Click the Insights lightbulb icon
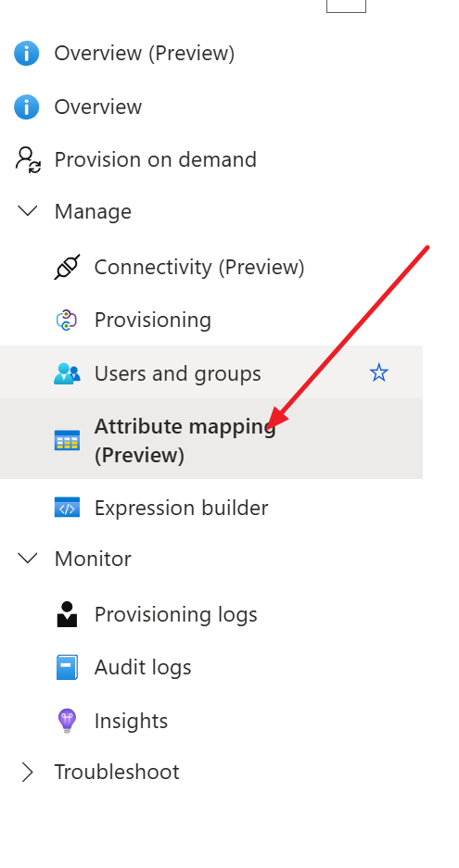 click(67, 722)
